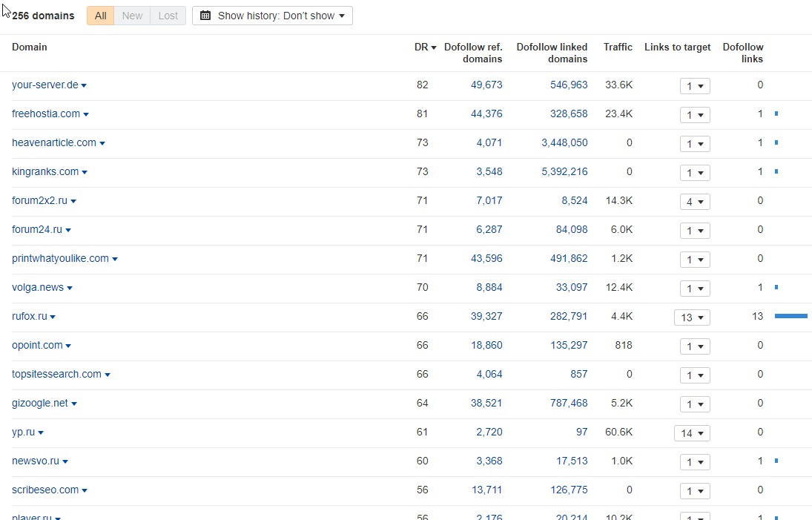This screenshot has height=520, width=812.
Task: Click the 33.6K traffic value for your-server.de
Action: coord(619,85)
